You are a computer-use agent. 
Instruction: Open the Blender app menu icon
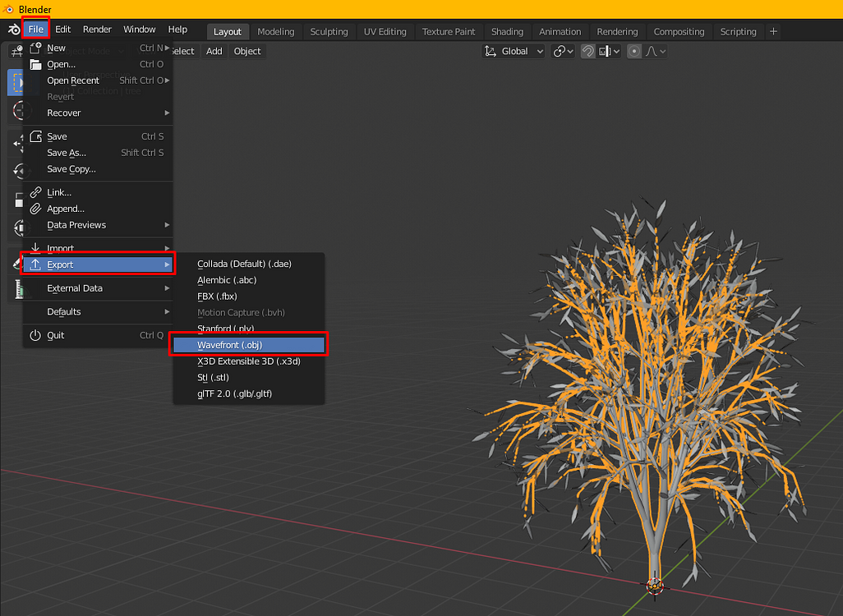13,29
